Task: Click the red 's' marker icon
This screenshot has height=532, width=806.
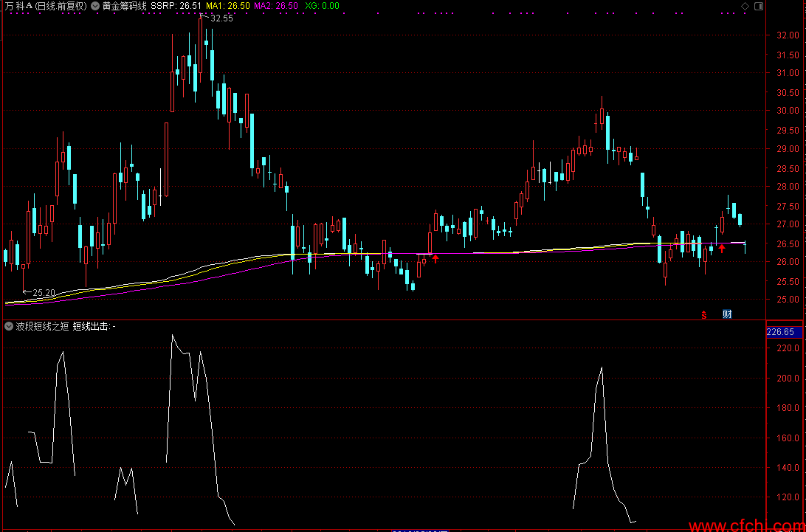Action: [704, 314]
